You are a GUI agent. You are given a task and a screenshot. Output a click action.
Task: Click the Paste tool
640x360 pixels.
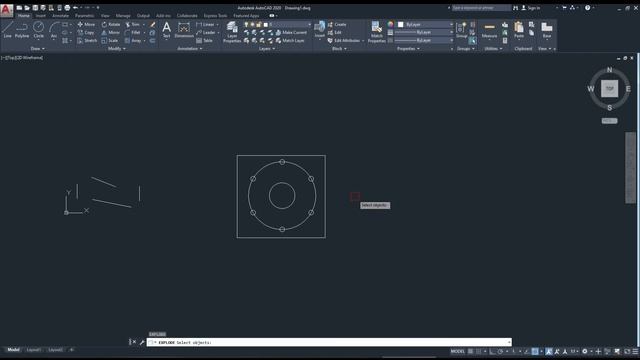[519, 30]
